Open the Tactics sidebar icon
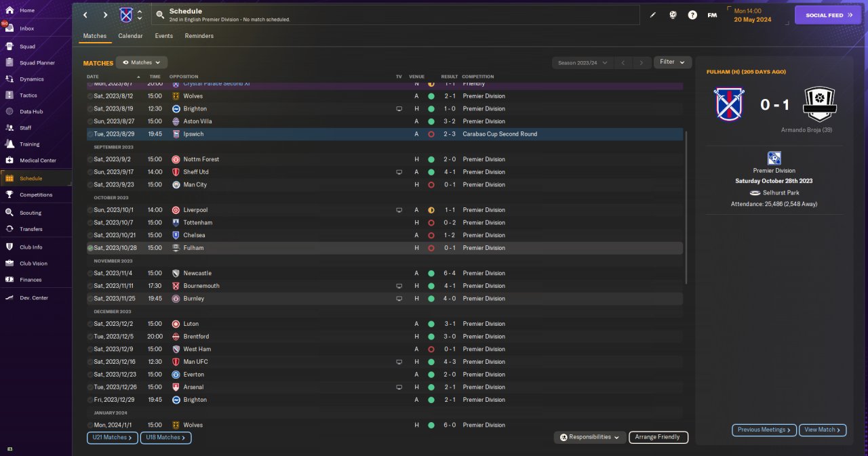 (9, 96)
